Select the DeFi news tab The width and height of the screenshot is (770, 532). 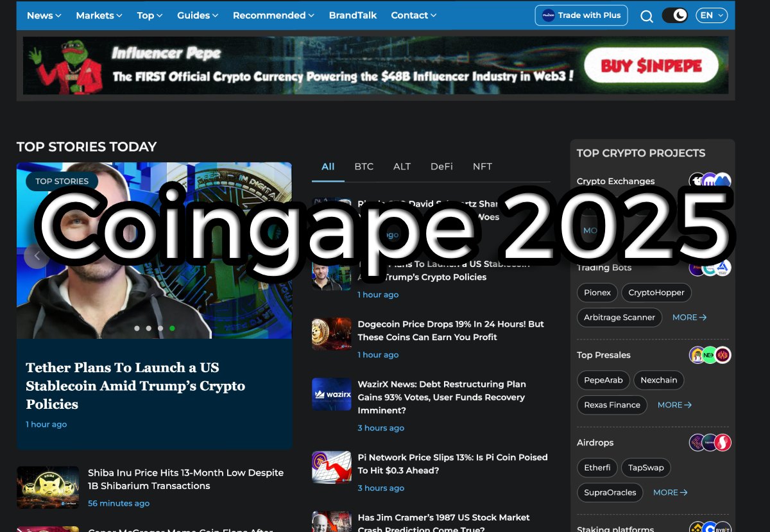tap(441, 166)
